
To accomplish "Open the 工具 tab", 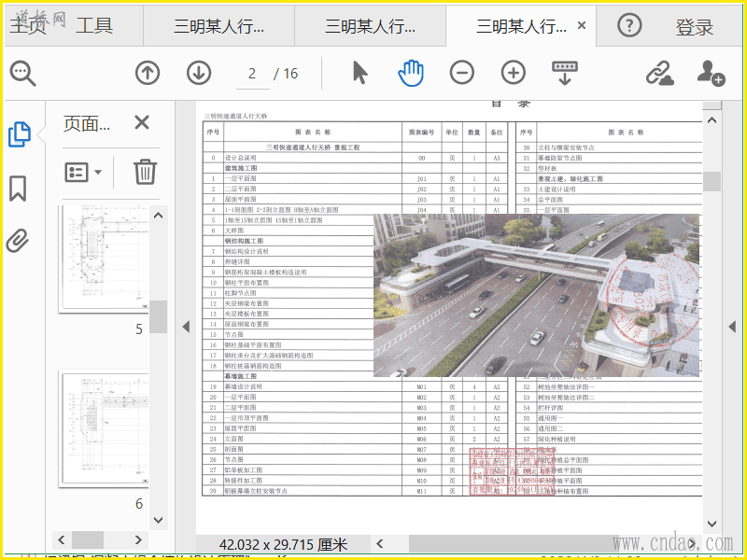I will (x=94, y=26).
